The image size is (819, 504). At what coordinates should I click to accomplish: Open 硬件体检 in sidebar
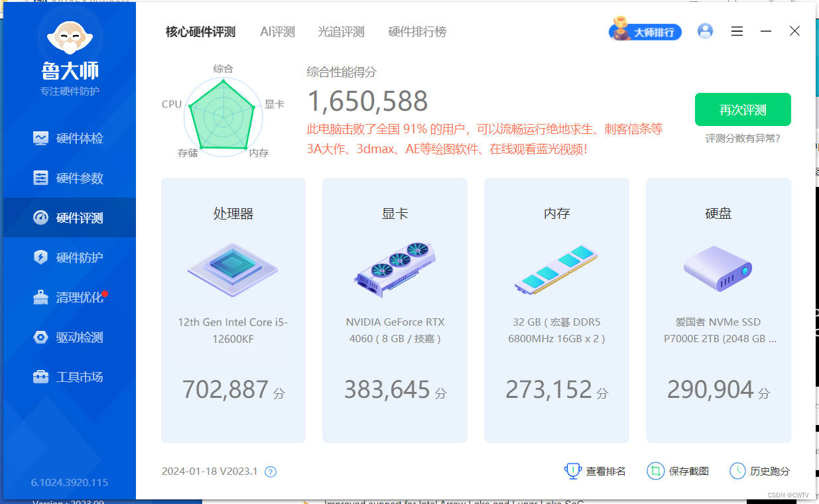pos(70,138)
